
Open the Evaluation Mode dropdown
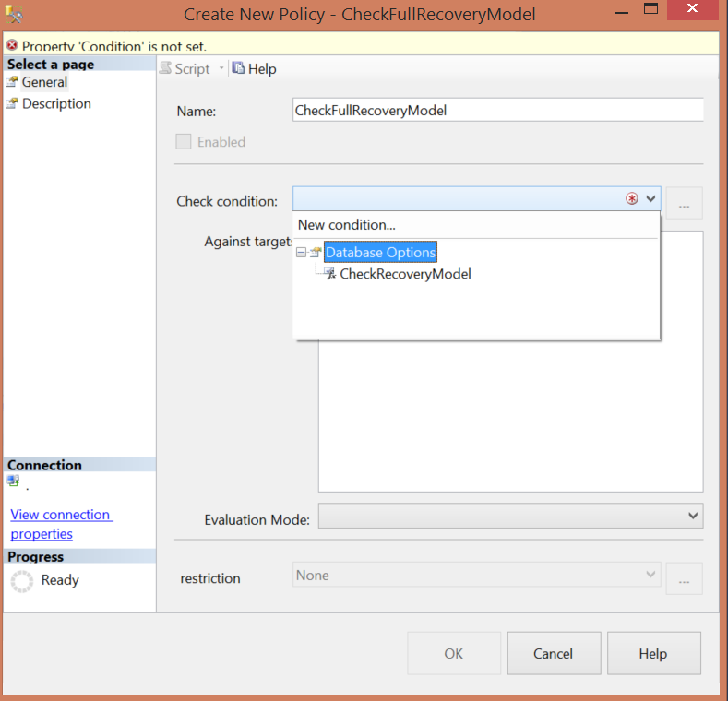pyautogui.click(x=511, y=516)
